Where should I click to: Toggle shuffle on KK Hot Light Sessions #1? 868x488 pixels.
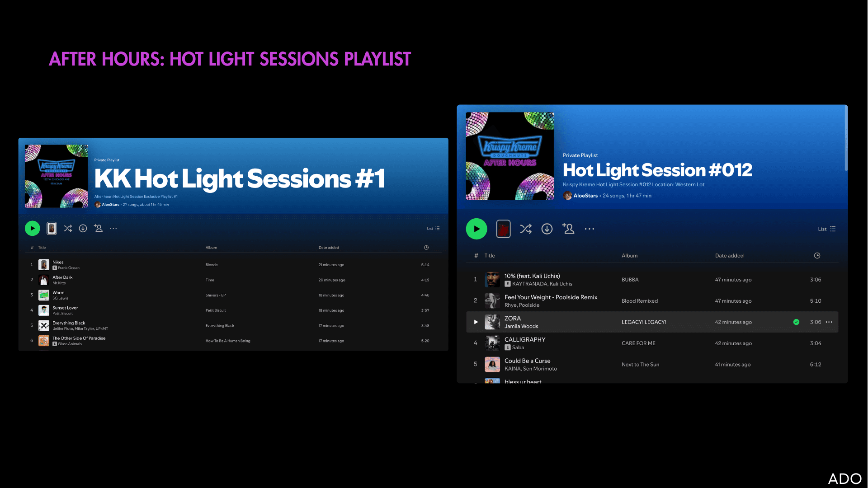coord(68,229)
